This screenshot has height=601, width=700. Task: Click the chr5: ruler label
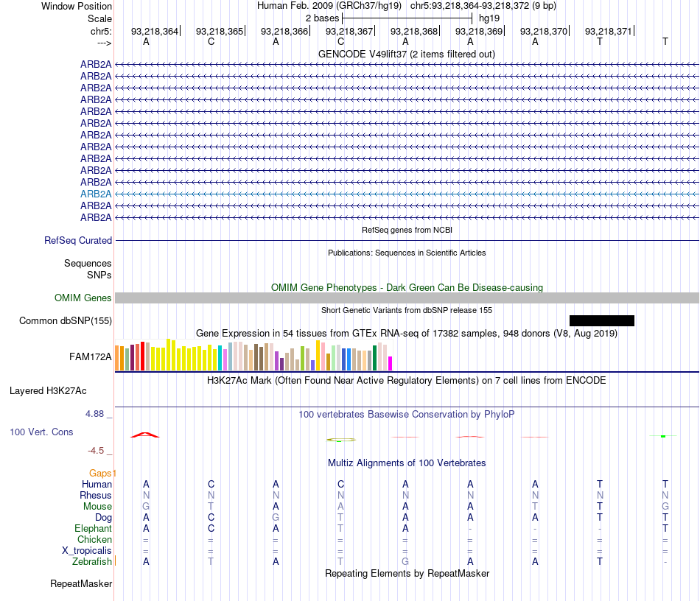[101, 31]
